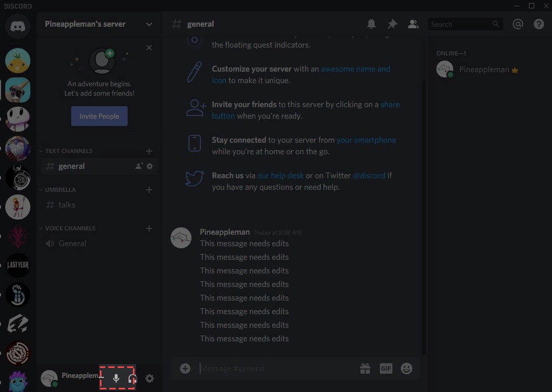Dismiss the invite friends card
Image resolution: width=552 pixels, height=392 pixels.
(x=149, y=48)
